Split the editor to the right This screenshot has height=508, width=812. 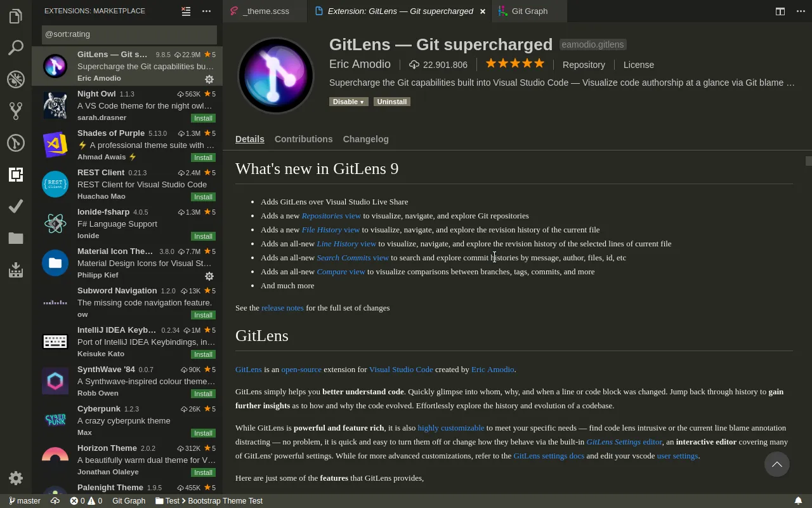coord(780,11)
